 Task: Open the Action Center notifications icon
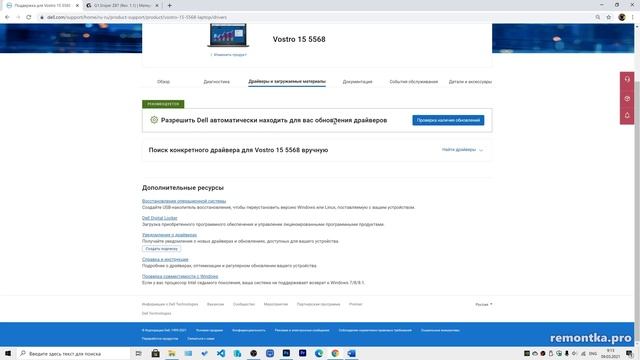629,353
